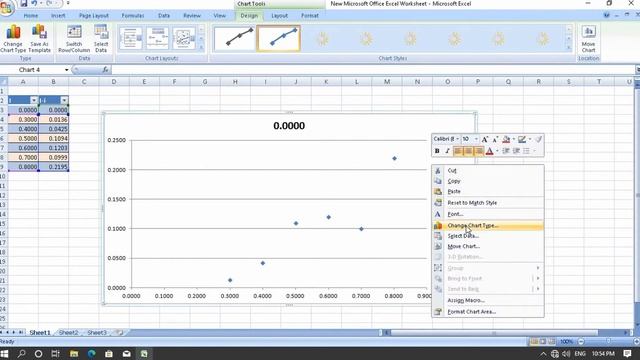This screenshot has height=360, width=640.
Task: Choose Select Data in context menu
Action: click(x=488, y=236)
